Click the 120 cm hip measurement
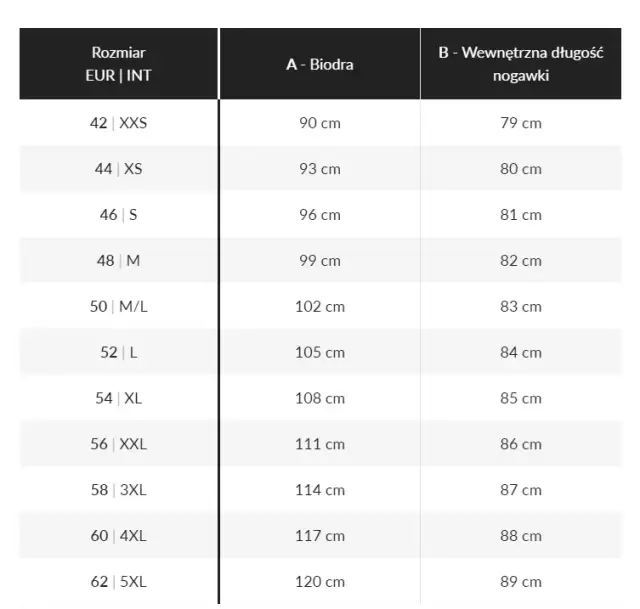This screenshot has width=640, height=609. click(x=319, y=581)
